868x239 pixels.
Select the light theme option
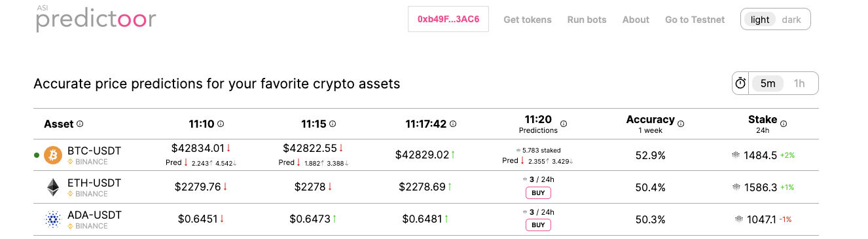760,20
